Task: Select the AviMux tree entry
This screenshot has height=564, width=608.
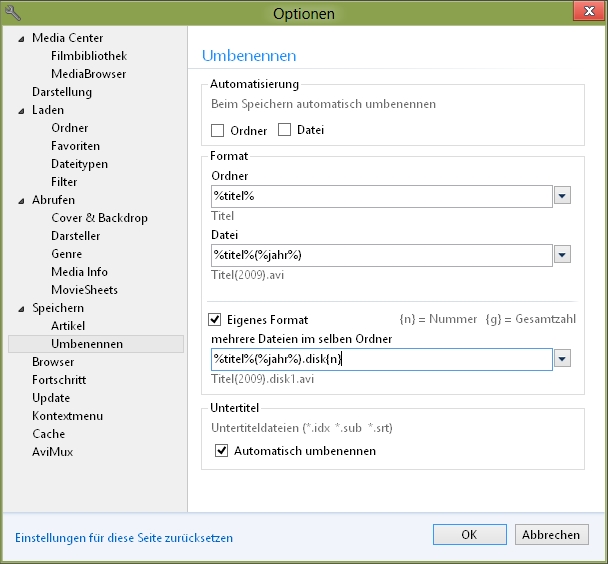Action: click(x=52, y=452)
